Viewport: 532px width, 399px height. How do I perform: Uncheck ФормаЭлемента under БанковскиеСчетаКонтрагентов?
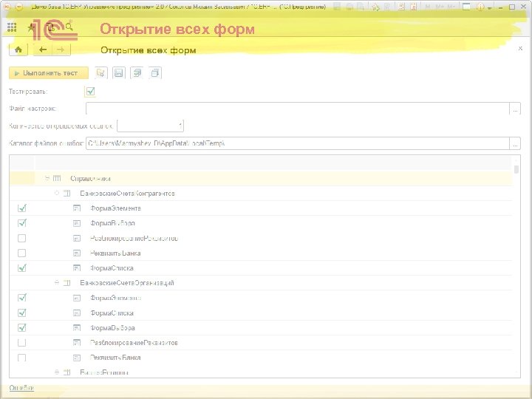coord(22,208)
